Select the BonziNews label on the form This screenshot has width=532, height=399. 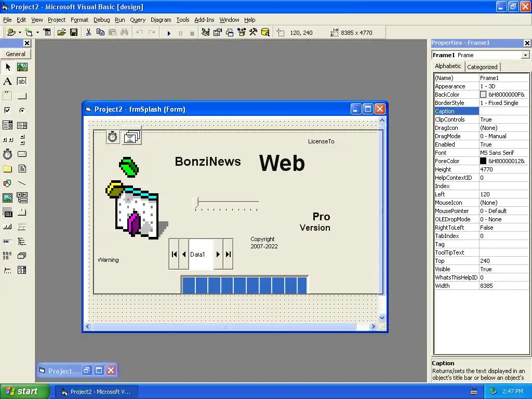click(208, 162)
